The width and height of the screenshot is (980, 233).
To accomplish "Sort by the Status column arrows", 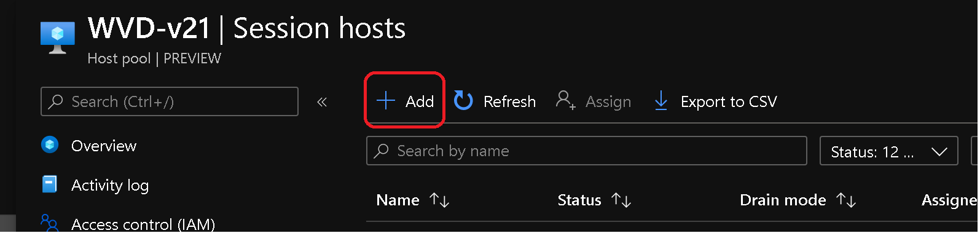I will click(x=621, y=200).
